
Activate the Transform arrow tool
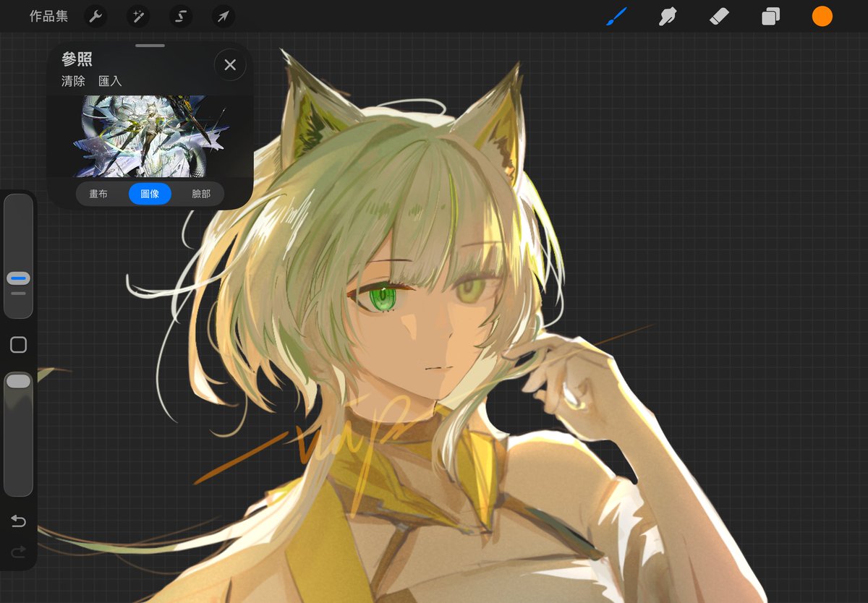point(223,16)
